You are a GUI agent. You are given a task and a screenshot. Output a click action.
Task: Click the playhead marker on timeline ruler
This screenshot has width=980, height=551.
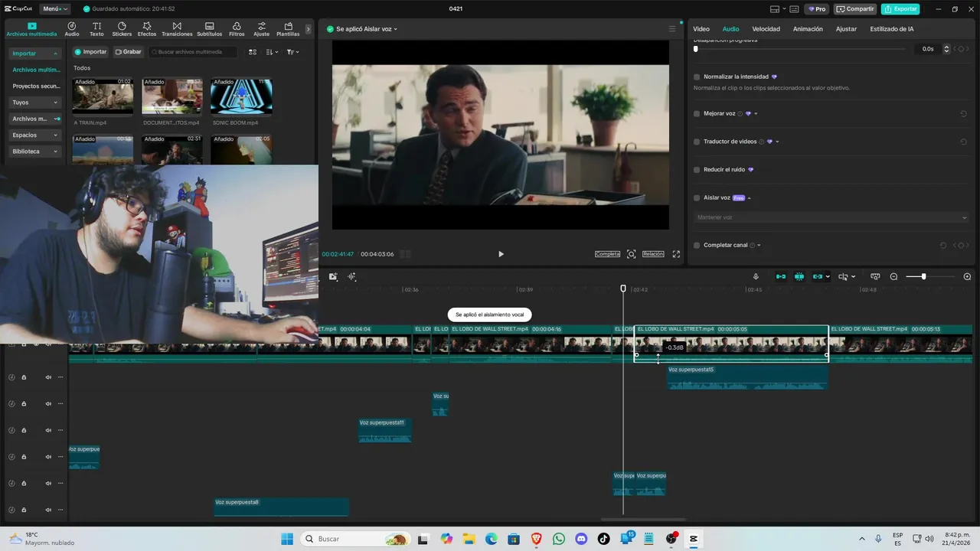623,289
